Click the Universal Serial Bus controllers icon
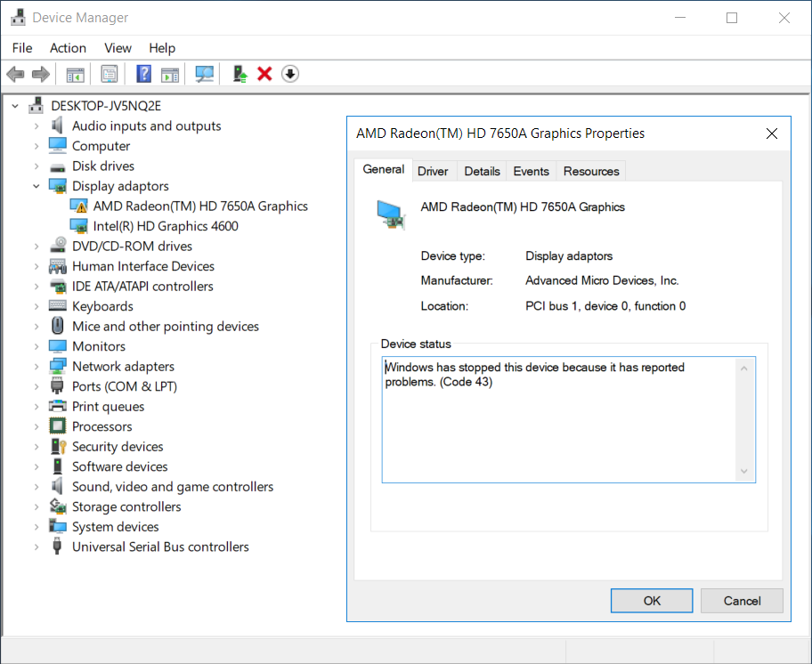Viewport: 812px width, 664px height. point(58,547)
